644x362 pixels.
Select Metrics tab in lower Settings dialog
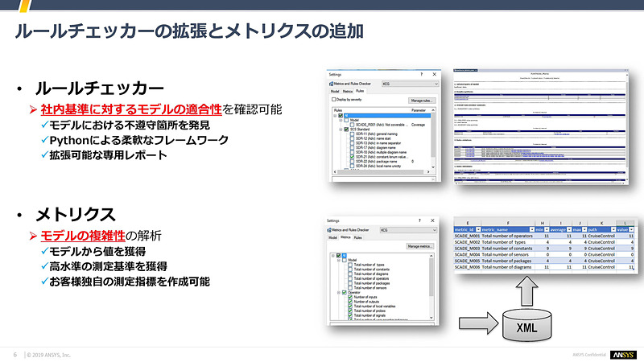coord(345,237)
